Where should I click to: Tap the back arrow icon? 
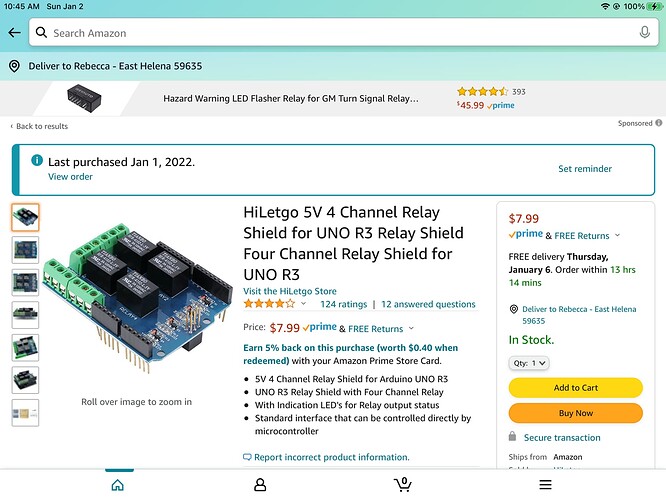pyautogui.click(x=14, y=33)
